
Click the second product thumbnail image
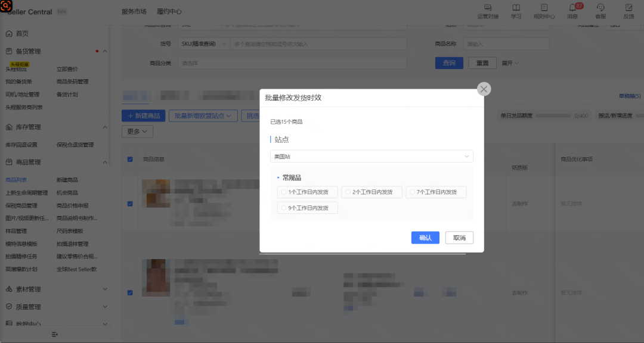coord(156,277)
